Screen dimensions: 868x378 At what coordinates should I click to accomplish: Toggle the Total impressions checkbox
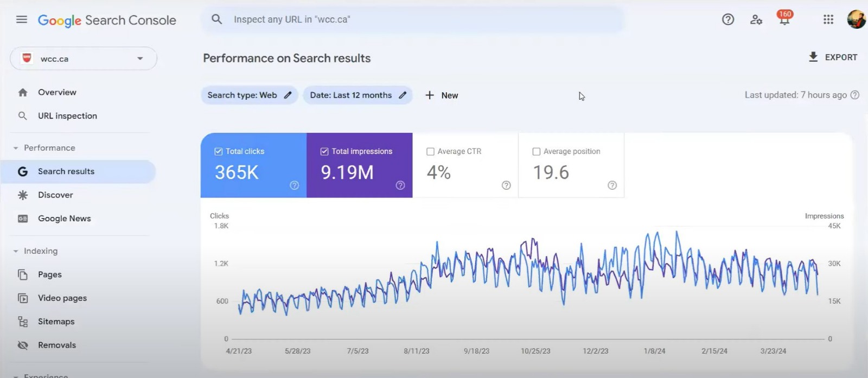click(x=324, y=152)
